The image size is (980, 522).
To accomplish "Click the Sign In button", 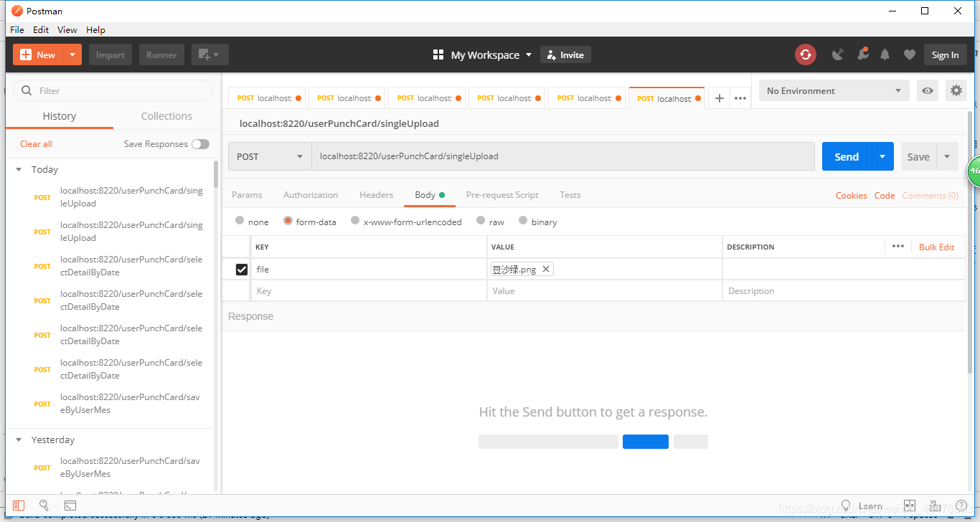I will pyautogui.click(x=945, y=54).
